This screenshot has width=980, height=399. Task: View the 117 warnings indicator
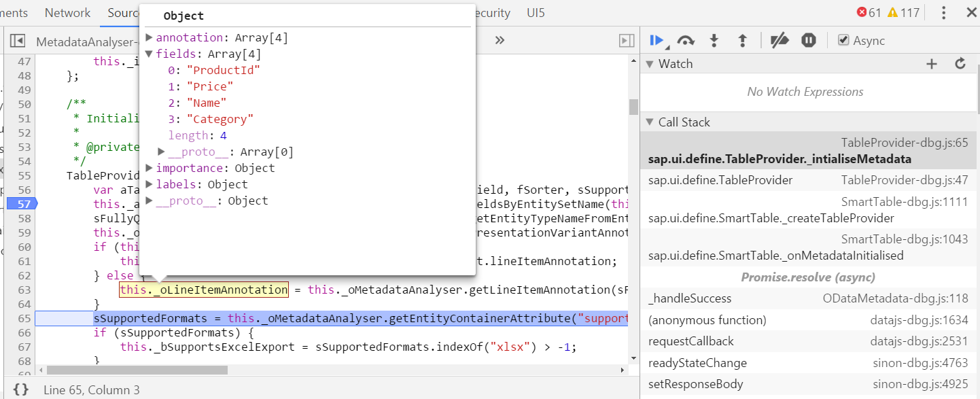click(903, 13)
